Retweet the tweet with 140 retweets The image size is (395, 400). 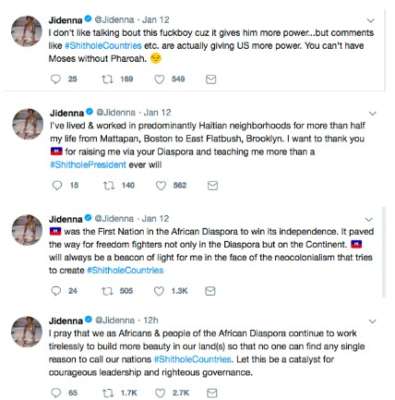109,185
